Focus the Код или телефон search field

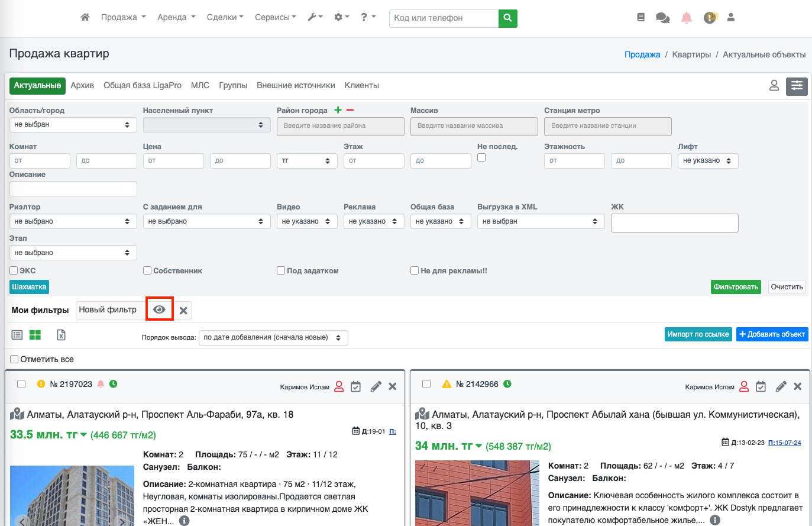(x=444, y=18)
